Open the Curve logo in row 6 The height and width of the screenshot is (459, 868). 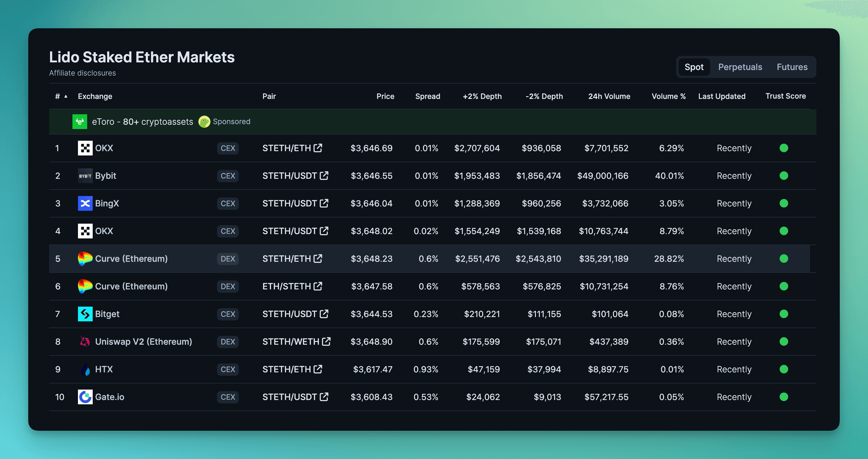[x=85, y=286]
